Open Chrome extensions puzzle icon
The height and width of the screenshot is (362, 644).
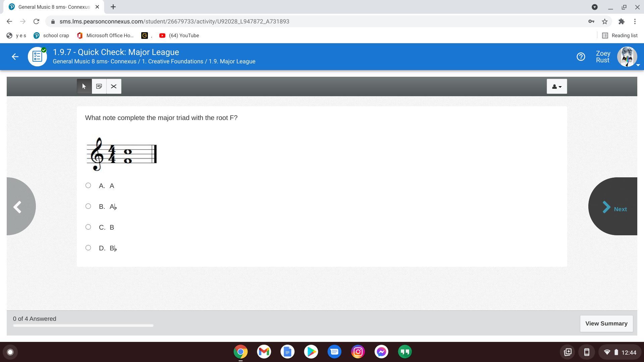point(621,21)
